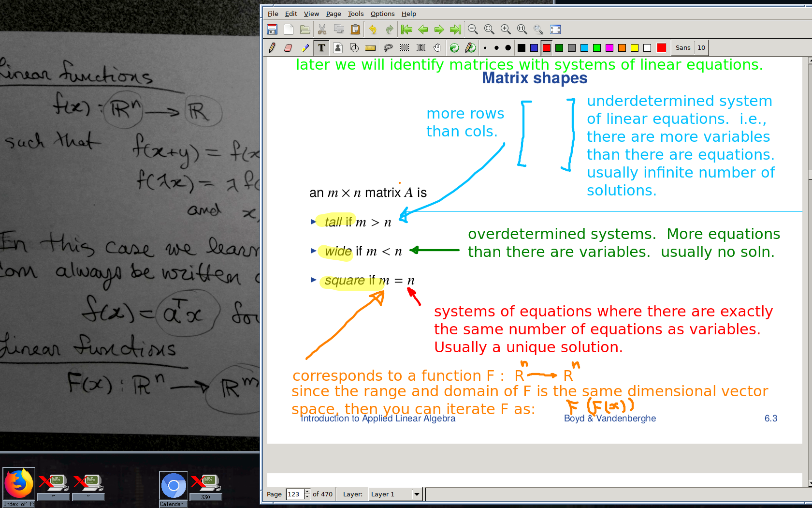Select the Eraser tool
The image size is (812, 508).
pyautogui.click(x=289, y=48)
